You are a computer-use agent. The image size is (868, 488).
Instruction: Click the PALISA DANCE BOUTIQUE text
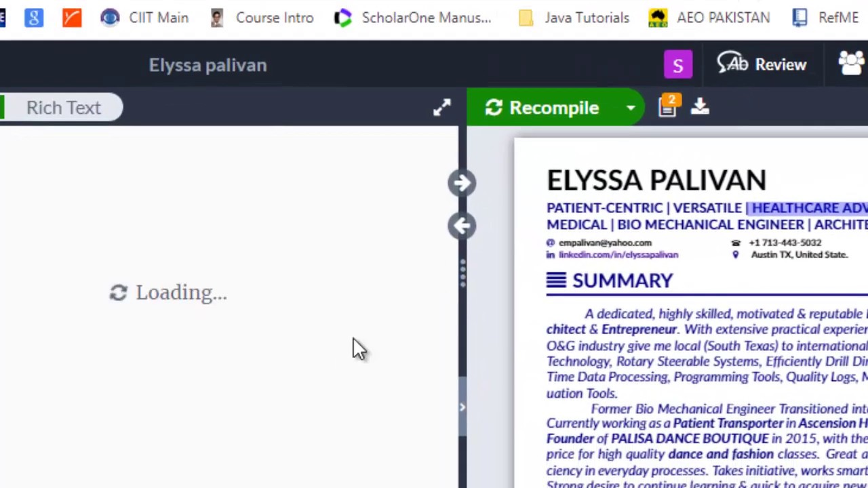click(690, 439)
